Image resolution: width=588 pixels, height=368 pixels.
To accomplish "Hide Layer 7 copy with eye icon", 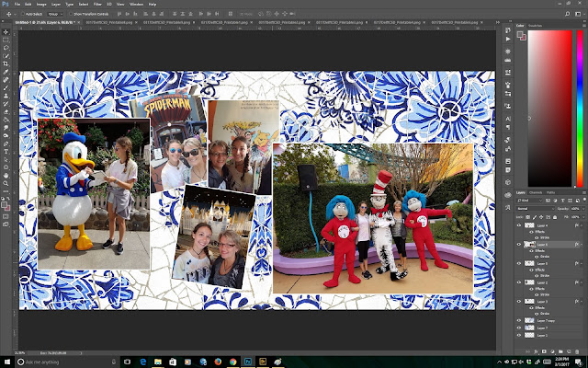I will click(x=519, y=320).
